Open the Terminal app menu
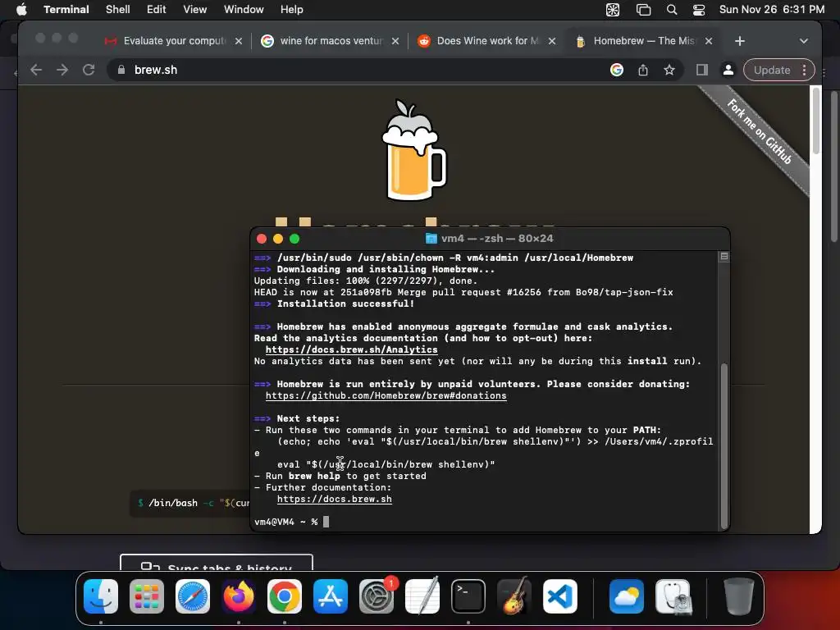This screenshot has height=630, width=840. point(66,10)
